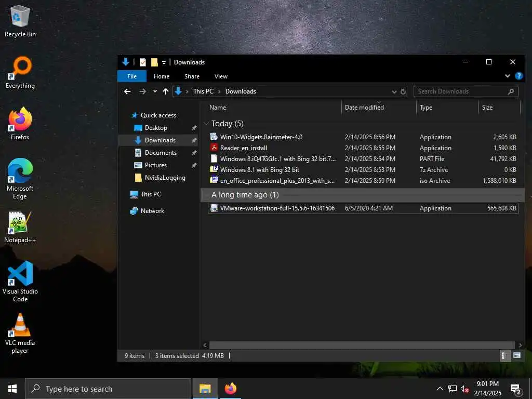The height and width of the screenshot is (399, 532).
Task: Select Quick access in the navigation pane
Action: coord(158,115)
